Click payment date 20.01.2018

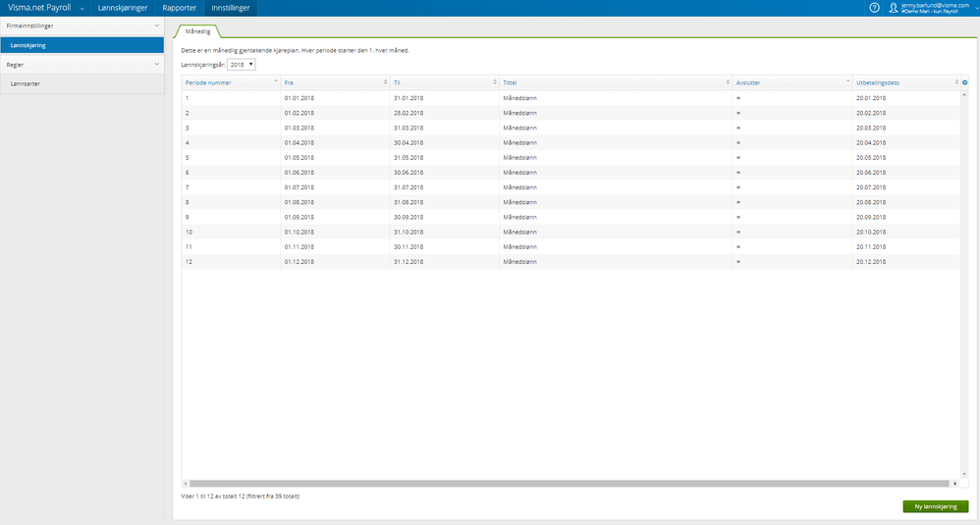tap(871, 98)
